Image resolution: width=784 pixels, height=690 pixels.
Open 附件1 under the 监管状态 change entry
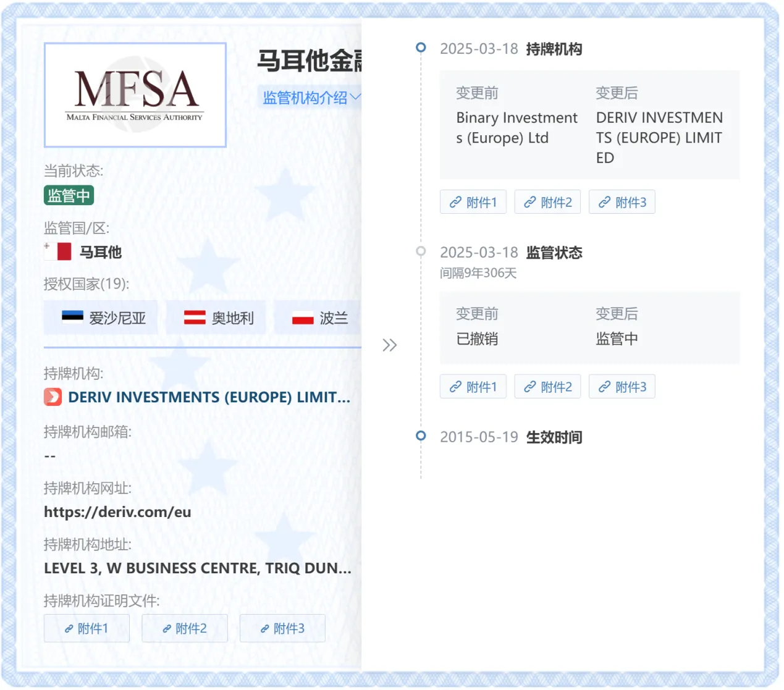[473, 387]
